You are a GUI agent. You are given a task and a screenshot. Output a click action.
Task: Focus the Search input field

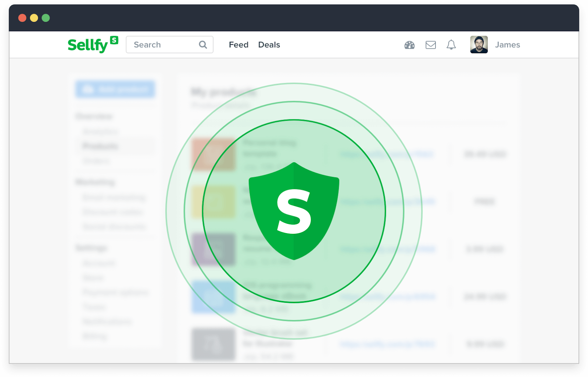169,44
